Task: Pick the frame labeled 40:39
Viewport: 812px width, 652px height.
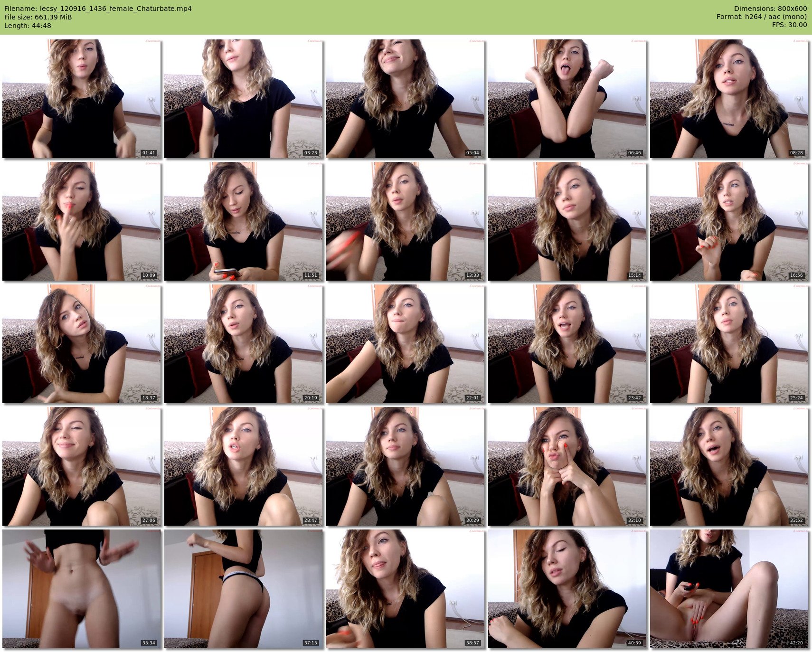Action: [567, 589]
